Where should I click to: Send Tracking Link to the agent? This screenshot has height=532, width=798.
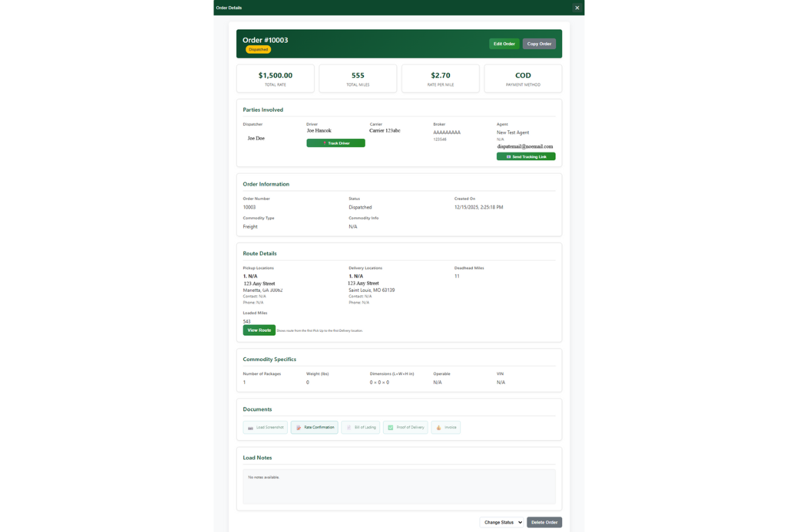point(526,156)
